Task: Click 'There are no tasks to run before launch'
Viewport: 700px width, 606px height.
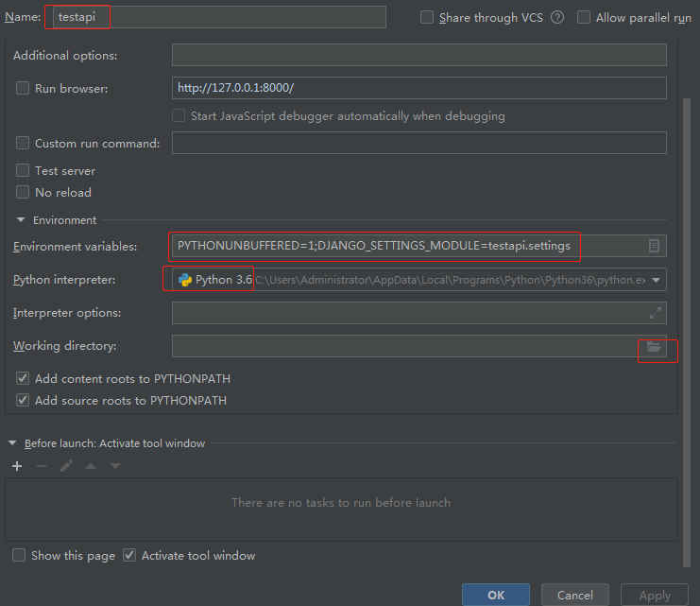Action: click(341, 503)
